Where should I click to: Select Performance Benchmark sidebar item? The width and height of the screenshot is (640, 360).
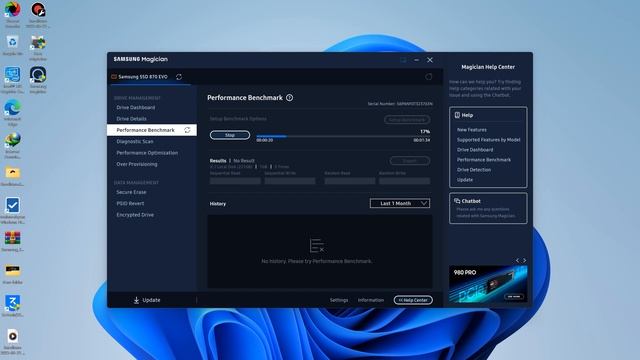pyautogui.click(x=152, y=130)
